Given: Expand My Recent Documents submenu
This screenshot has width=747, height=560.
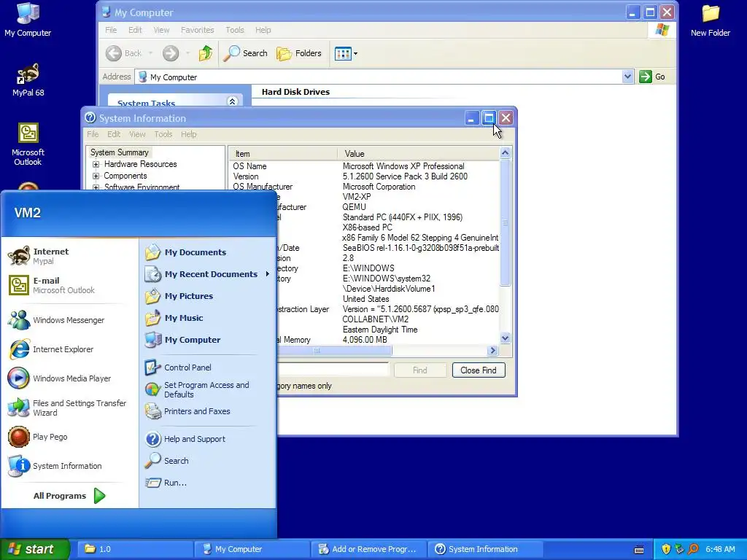Looking at the screenshot, I should pos(207,274).
